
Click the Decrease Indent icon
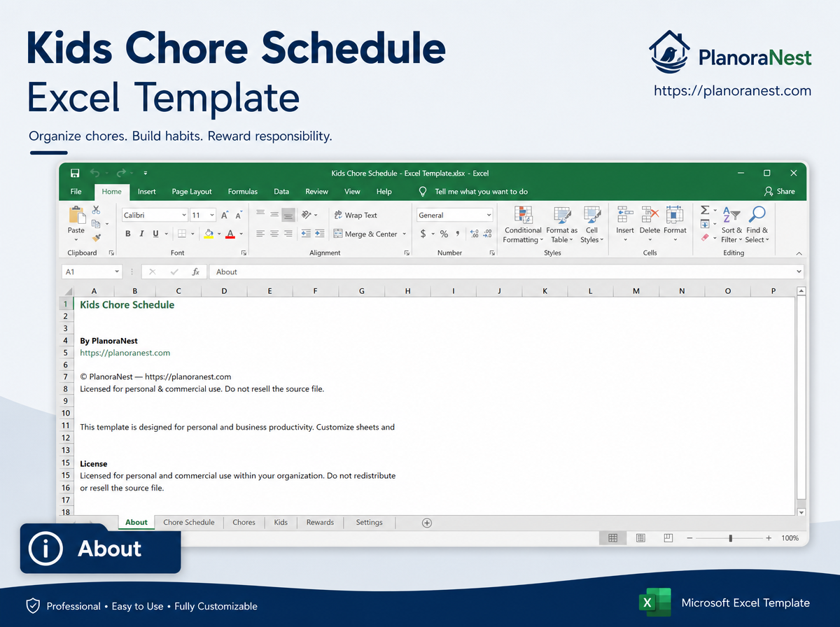click(x=306, y=234)
